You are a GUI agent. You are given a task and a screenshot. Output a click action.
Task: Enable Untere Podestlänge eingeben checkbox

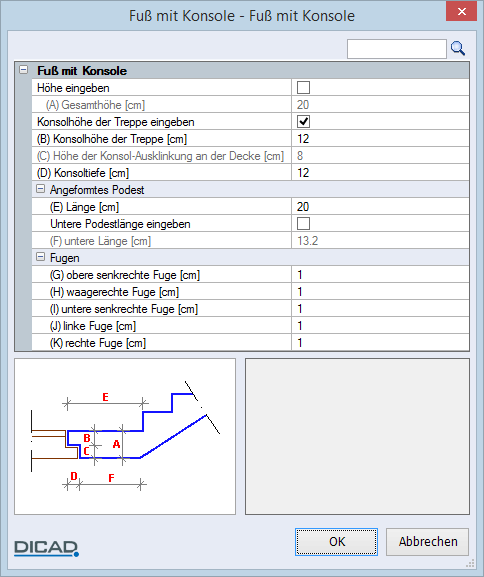[303, 223]
